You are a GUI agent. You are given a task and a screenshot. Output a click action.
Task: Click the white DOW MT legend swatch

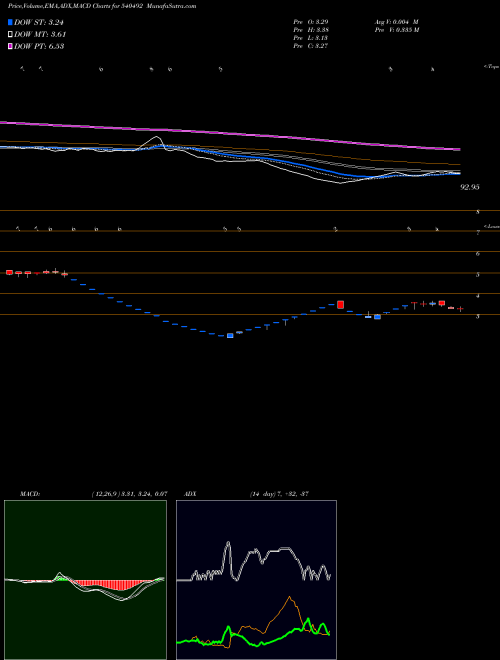[x=11, y=35]
